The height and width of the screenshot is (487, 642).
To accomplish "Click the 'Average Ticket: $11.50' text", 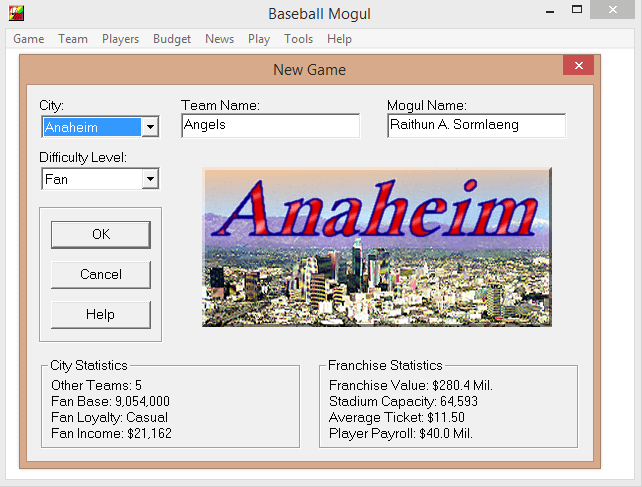I will point(397,417).
